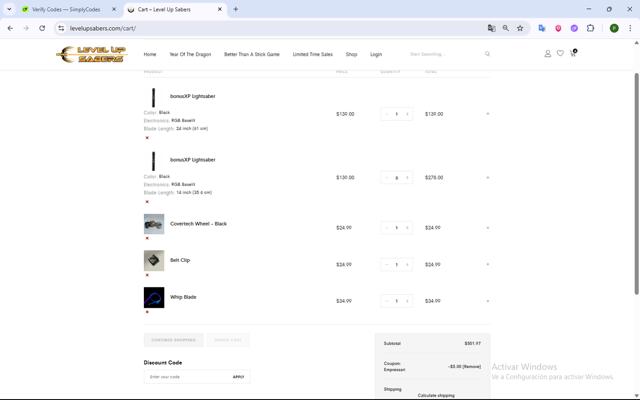This screenshot has width=640, height=400.
Task: Open the Covertech Wheel product thumbnail
Action: click(154, 224)
